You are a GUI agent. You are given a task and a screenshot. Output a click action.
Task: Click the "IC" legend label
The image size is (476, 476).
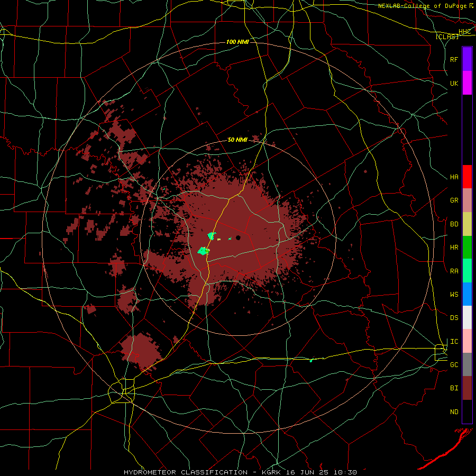[x=454, y=342]
